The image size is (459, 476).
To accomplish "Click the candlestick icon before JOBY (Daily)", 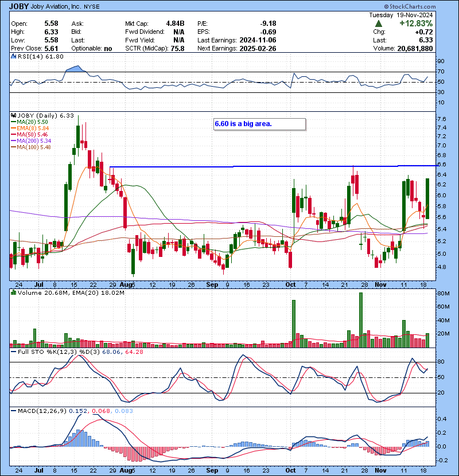I will 13,115.
